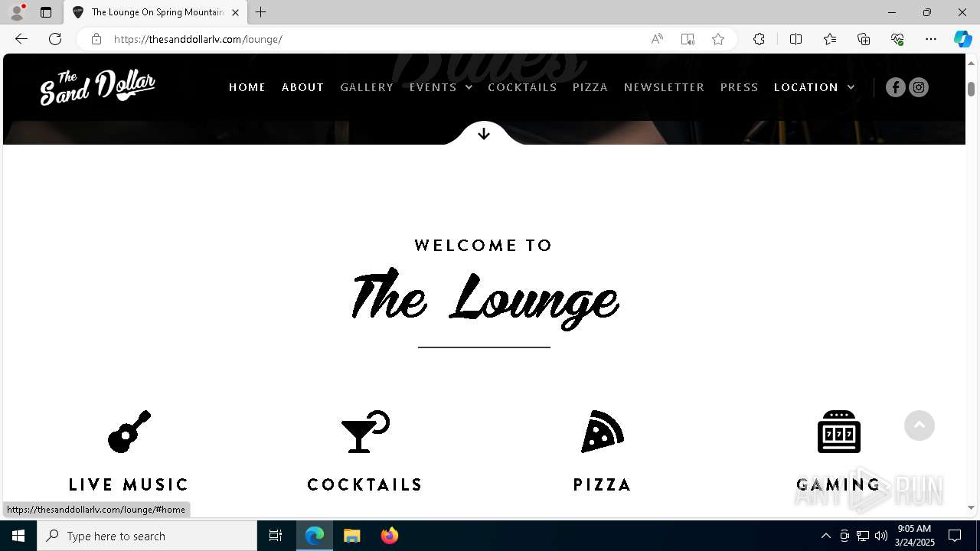
Task: Open the Press page link
Action: pyautogui.click(x=739, y=87)
